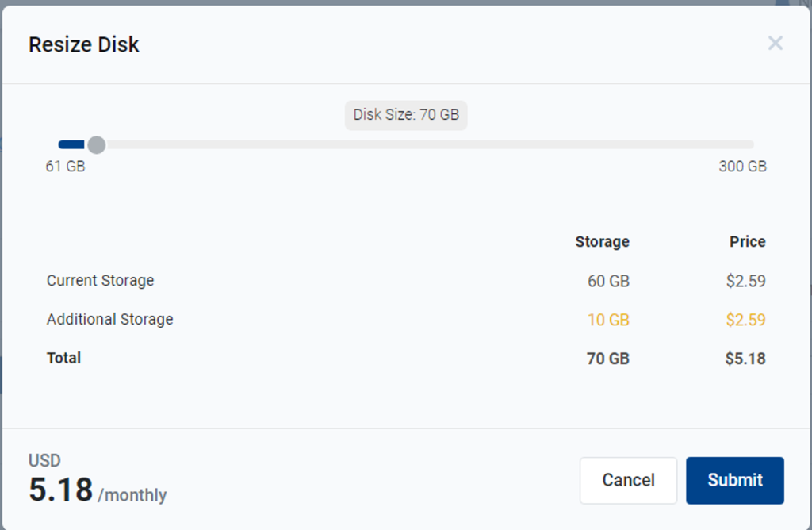Screen dimensions: 812x530
Task: Click the Total row label
Action: click(x=63, y=358)
